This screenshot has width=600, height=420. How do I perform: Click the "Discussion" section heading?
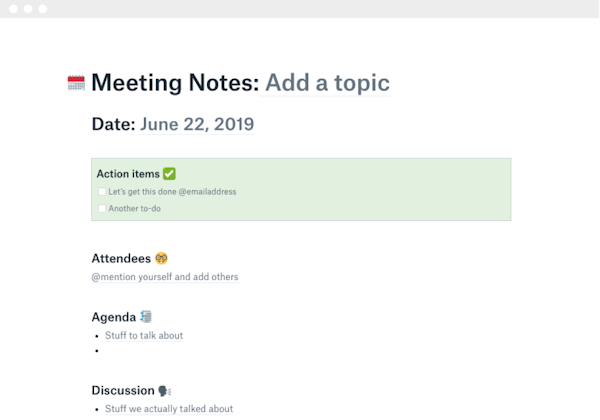pyautogui.click(x=123, y=390)
